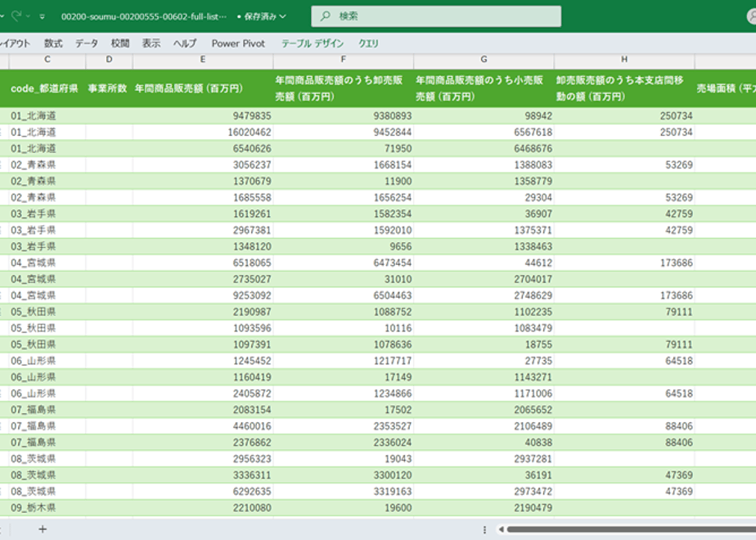
Task: Open the Power Pivot tab
Action: coord(238,43)
